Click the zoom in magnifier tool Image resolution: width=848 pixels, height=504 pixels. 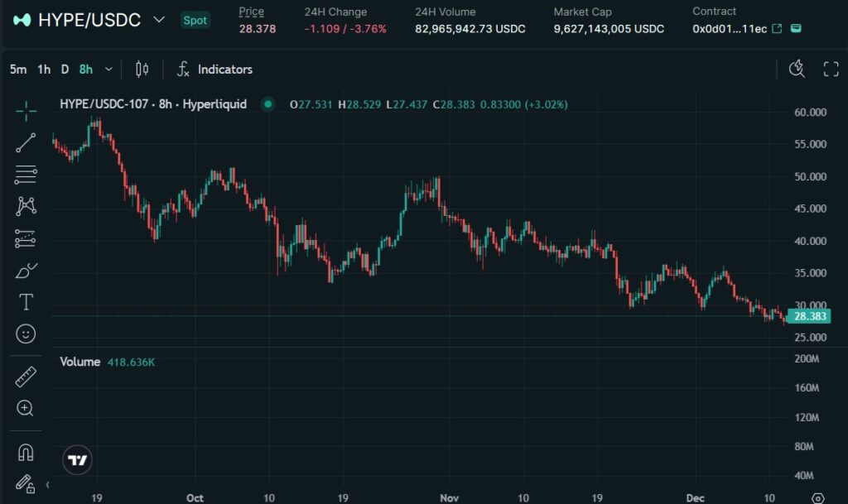click(26, 408)
